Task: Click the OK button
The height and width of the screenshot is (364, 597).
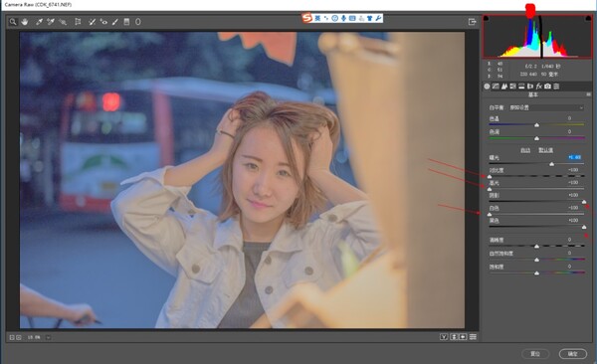Action: pos(573,354)
